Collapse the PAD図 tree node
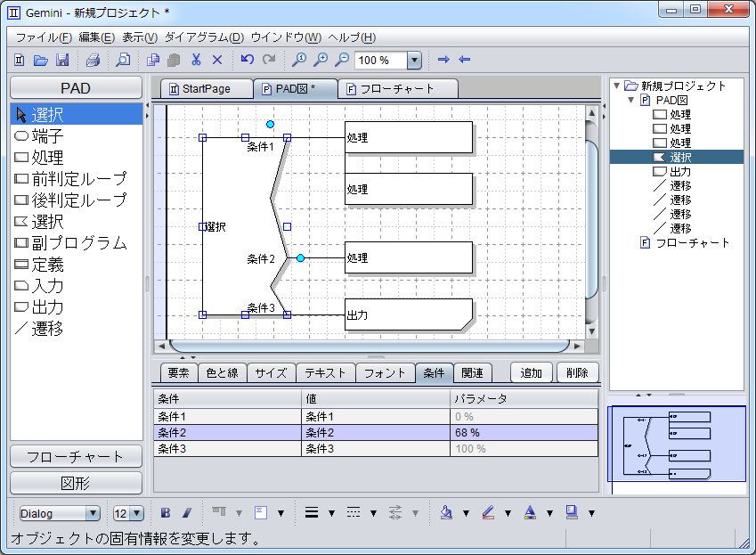 tap(630, 101)
